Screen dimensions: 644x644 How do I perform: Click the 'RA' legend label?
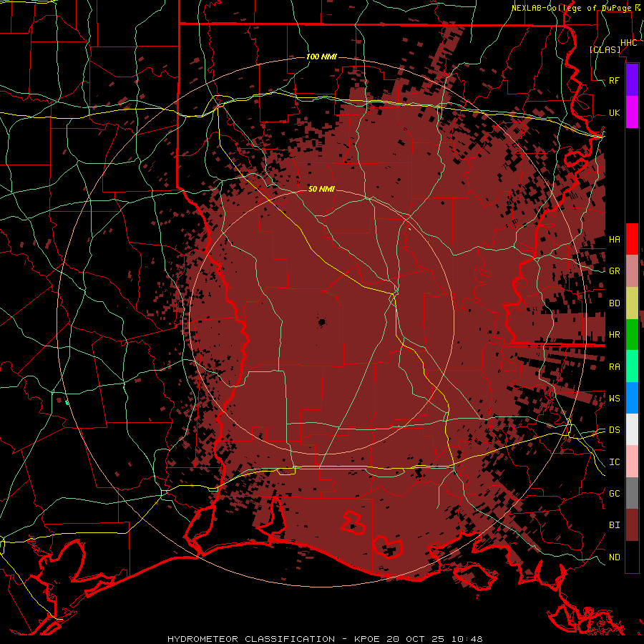pos(615,367)
